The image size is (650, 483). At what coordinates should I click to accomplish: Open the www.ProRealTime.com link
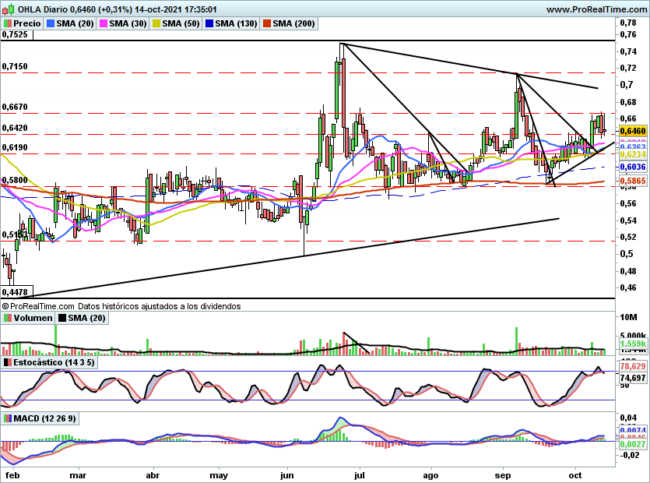pyautogui.click(x=597, y=9)
